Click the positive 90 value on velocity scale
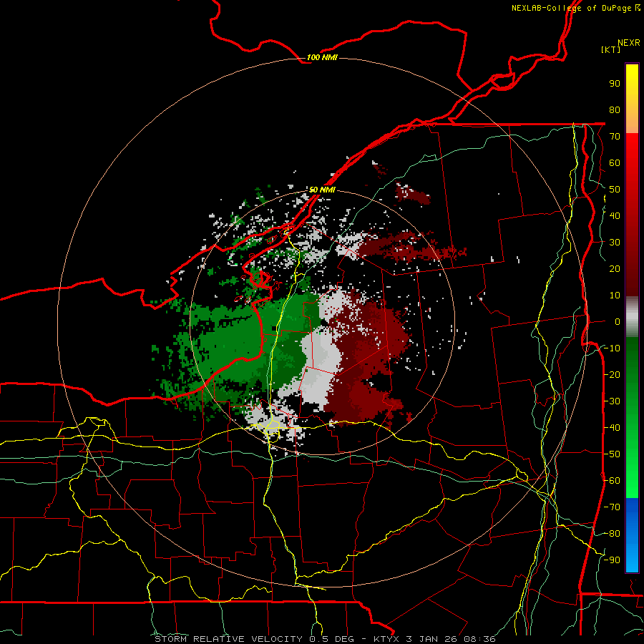This screenshot has width=644, height=644. tap(615, 84)
